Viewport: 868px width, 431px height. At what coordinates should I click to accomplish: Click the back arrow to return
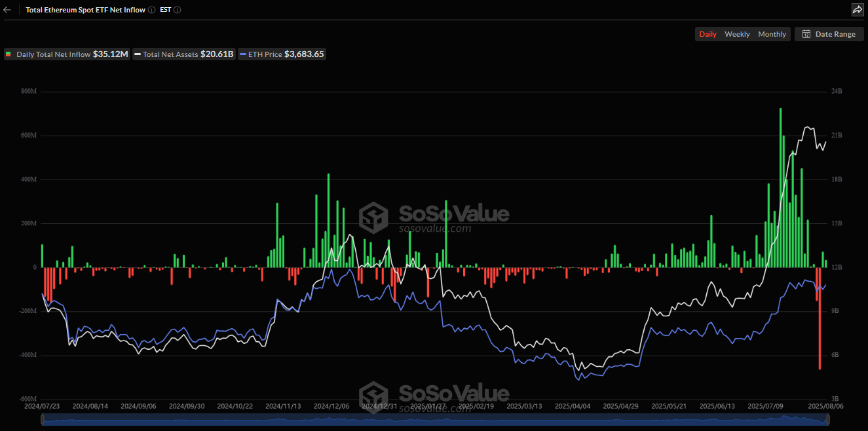click(x=9, y=10)
